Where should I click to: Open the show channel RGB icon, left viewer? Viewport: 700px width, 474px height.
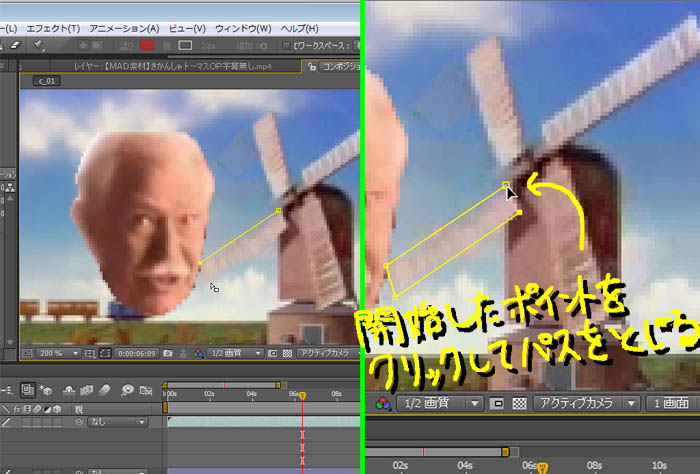pyautogui.click(x=198, y=353)
